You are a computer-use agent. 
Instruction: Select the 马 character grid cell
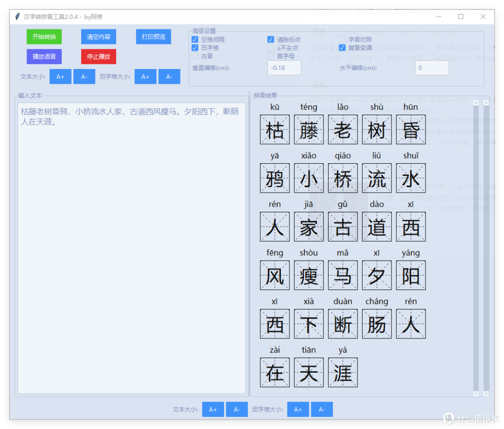(x=343, y=275)
